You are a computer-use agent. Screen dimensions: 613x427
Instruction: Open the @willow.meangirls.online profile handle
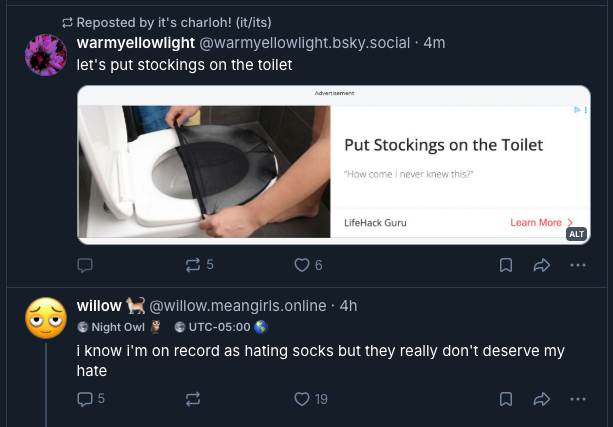tap(238, 305)
